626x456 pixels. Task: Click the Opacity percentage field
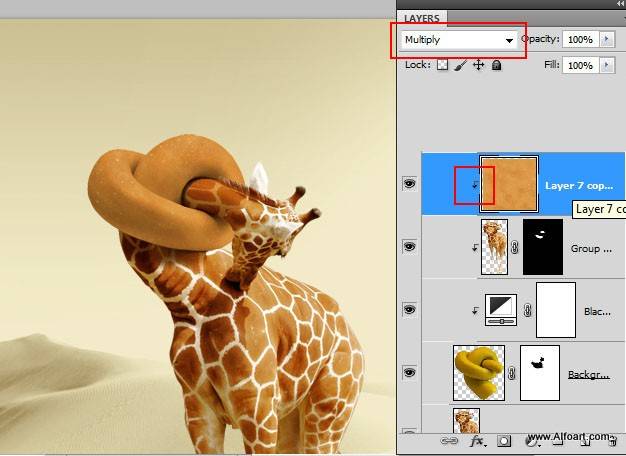(578, 39)
